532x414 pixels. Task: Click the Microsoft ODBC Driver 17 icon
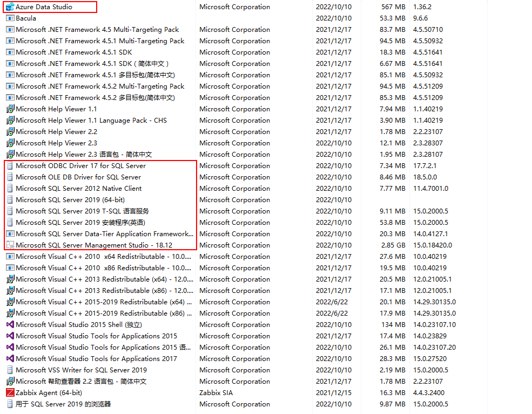coord(10,166)
